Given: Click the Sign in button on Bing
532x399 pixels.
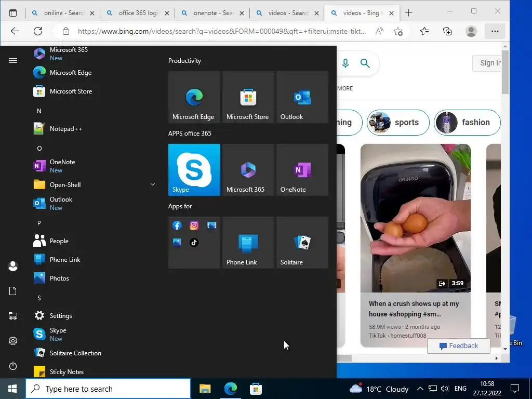Looking at the screenshot, I should point(486,63).
